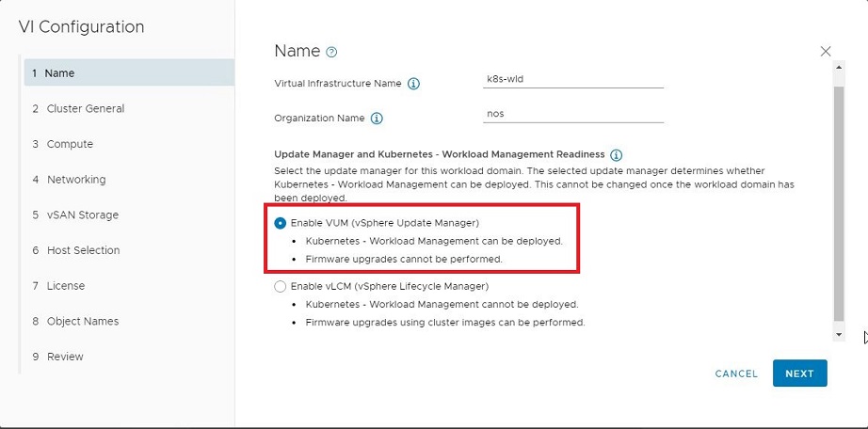Click 'Firmware upgrades using cluster images' bullet
Screen dimensions: 868x429
[445, 322]
